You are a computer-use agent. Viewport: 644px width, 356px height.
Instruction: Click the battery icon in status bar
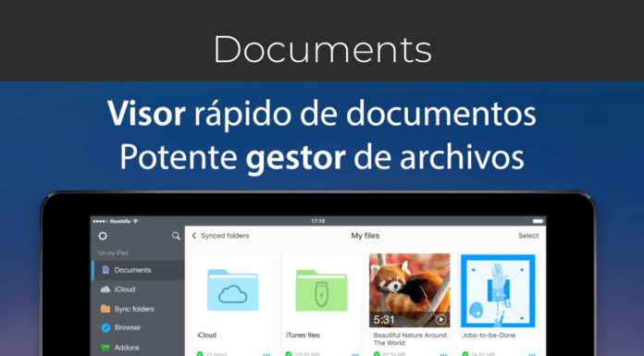[x=538, y=221]
